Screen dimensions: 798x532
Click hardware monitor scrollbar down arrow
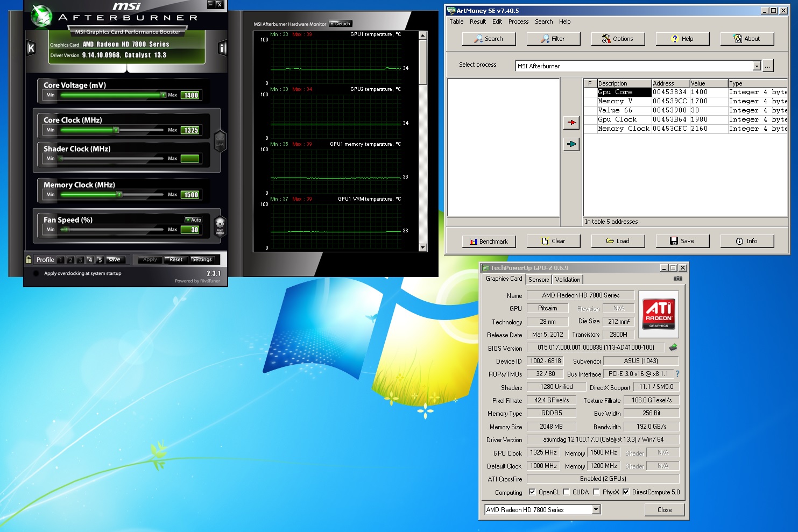(423, 247)
